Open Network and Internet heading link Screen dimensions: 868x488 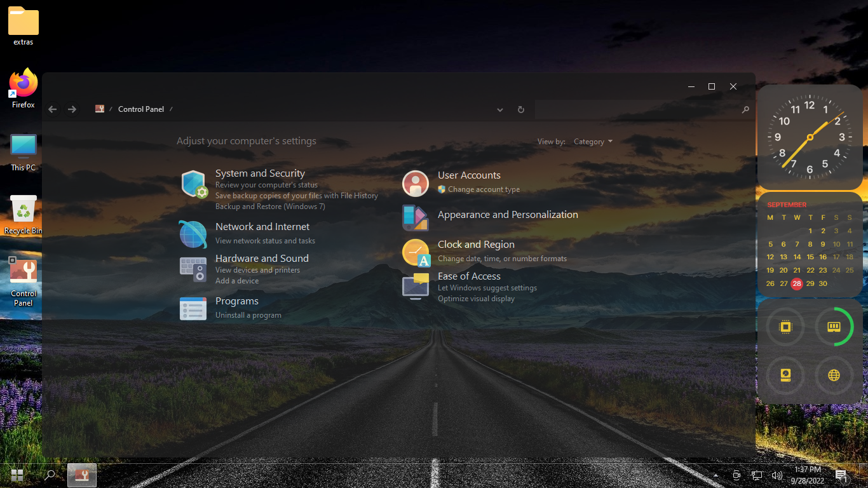click(x=262, y=227)
